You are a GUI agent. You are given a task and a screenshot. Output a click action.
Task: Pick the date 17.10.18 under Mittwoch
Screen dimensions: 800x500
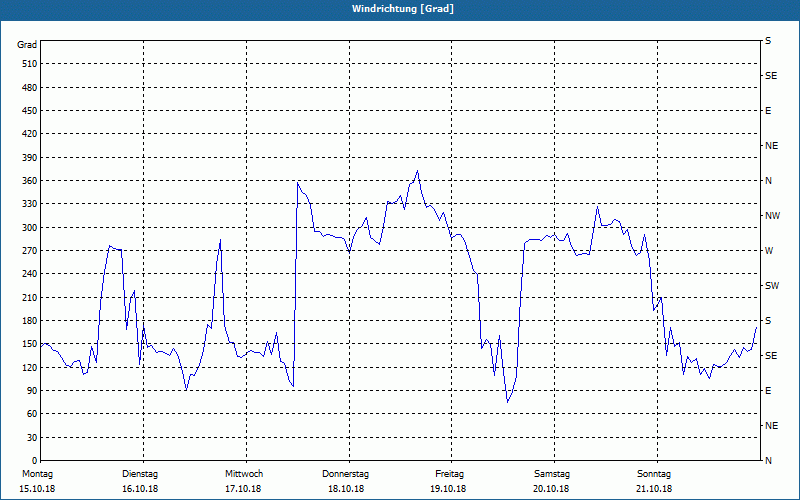(243, 489)
